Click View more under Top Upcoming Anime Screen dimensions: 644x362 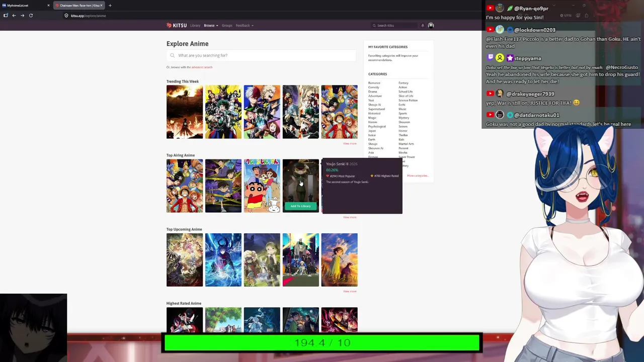tap(350, 292)
